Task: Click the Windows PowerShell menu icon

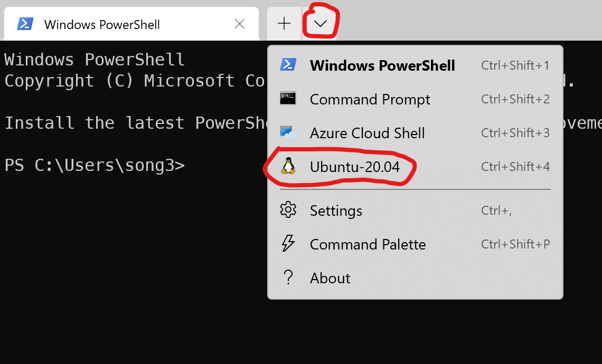Action: tap(288, 65)
